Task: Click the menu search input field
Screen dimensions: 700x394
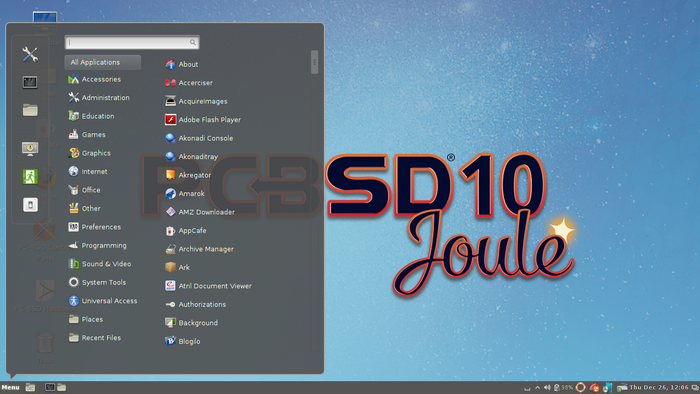Action: [x=132, y=42]
